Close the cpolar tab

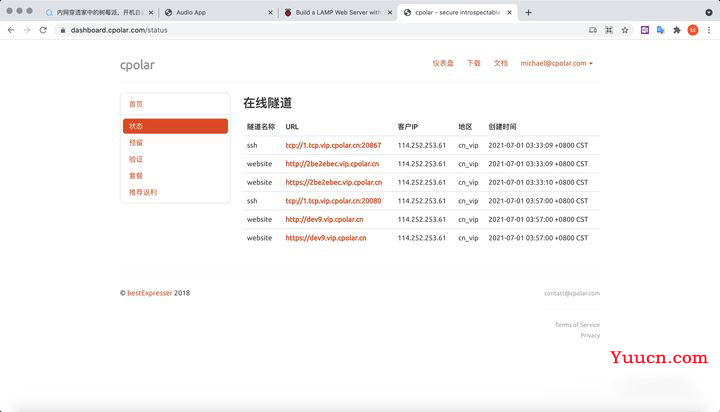tap(509, 12)
